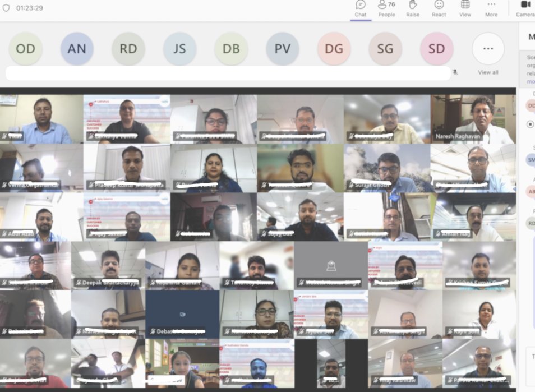Screen dimensions: 535x392
Task: Select React from the meeting toolbar
Action: [x=439, y=8]
